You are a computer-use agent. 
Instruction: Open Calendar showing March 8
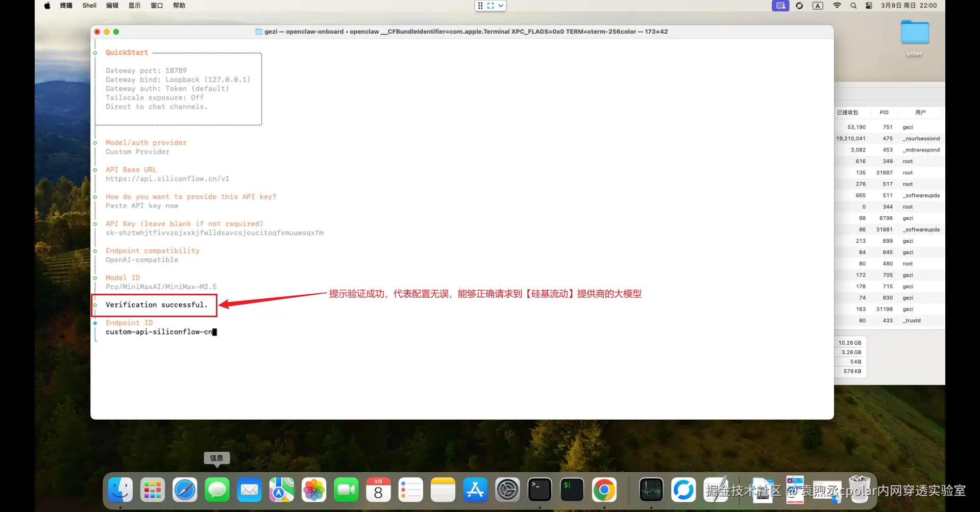(x=378, y=490)
